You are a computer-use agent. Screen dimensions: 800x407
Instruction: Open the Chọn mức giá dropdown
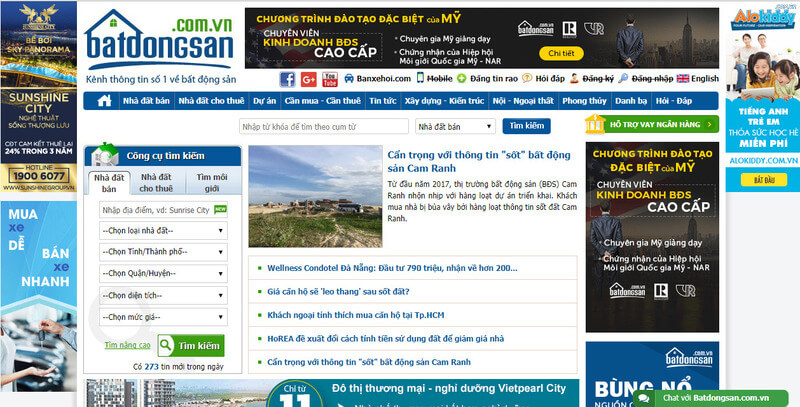click(x=163, y=317)
